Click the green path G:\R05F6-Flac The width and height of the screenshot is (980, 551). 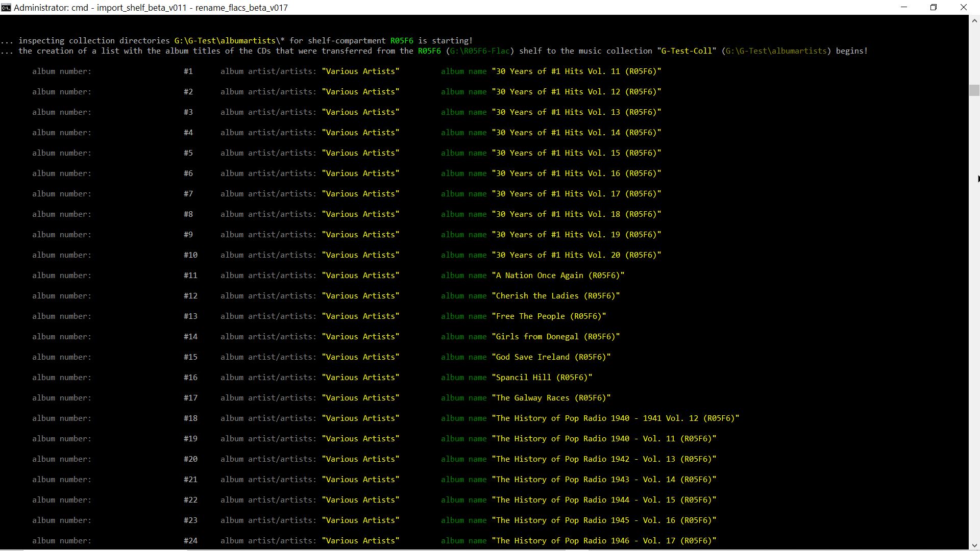click(x=479, y=51)
